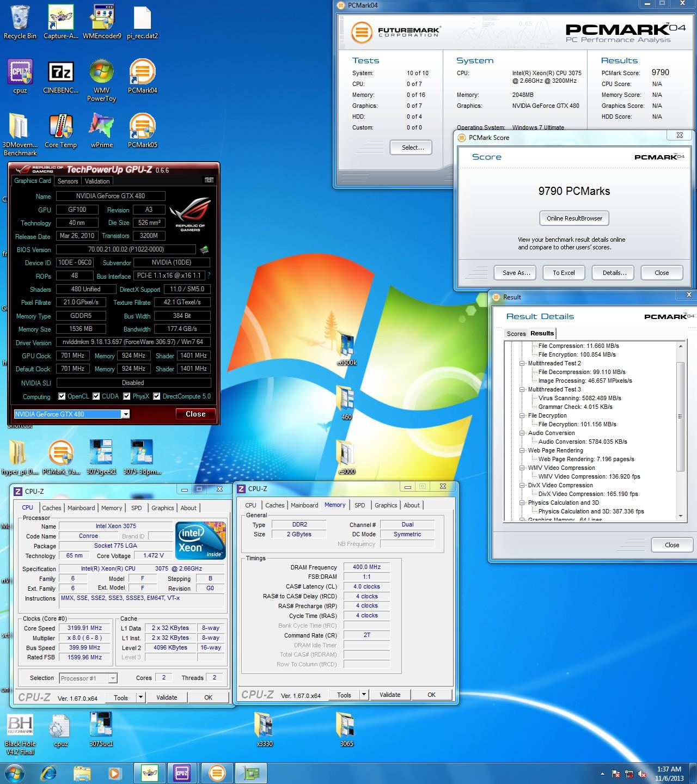Collapse Web Page Rendering tree node
The width and height of the screenshot is (697, 784).
(x=522, y=450)
